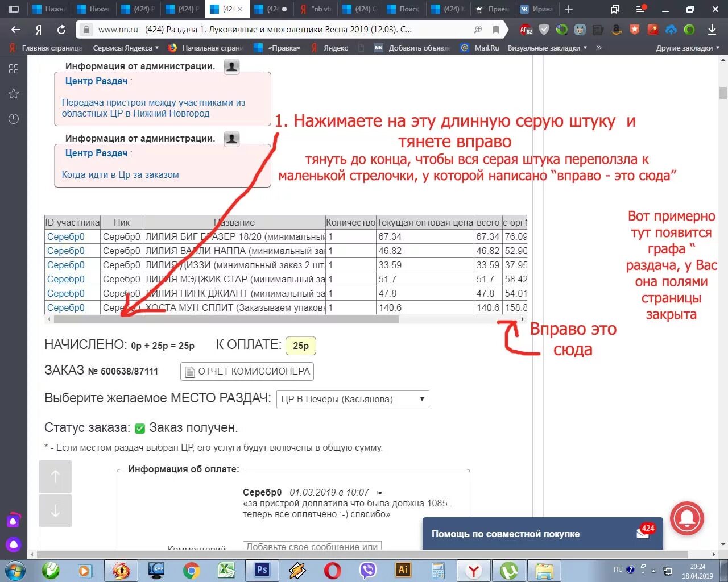
Task: Switch to the VK 'Ирина' browser tab
Action: (536, 9)
